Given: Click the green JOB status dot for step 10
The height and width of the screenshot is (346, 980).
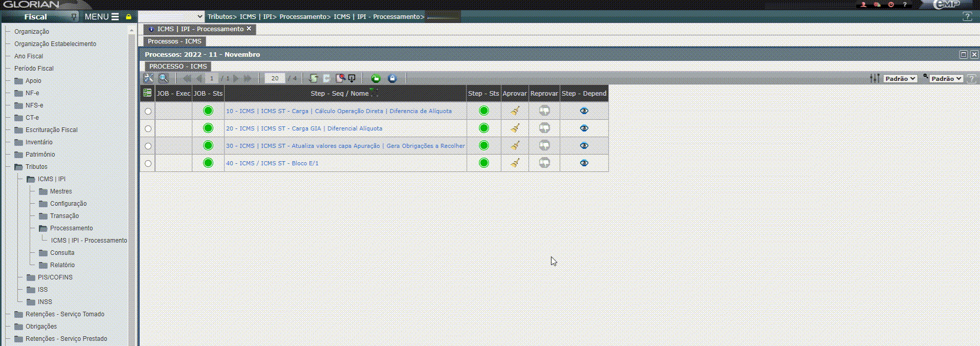Looking at the screenshot, I should tap(208, 111).
